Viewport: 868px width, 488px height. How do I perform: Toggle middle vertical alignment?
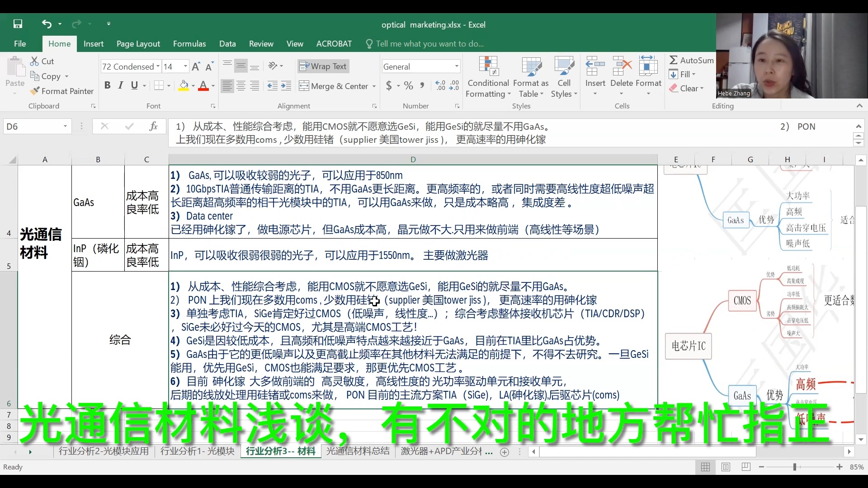point(241,66)
